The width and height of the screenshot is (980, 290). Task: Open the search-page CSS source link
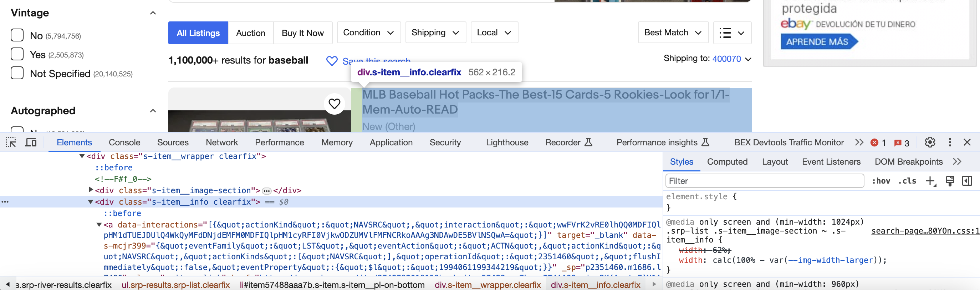[925, 231]
